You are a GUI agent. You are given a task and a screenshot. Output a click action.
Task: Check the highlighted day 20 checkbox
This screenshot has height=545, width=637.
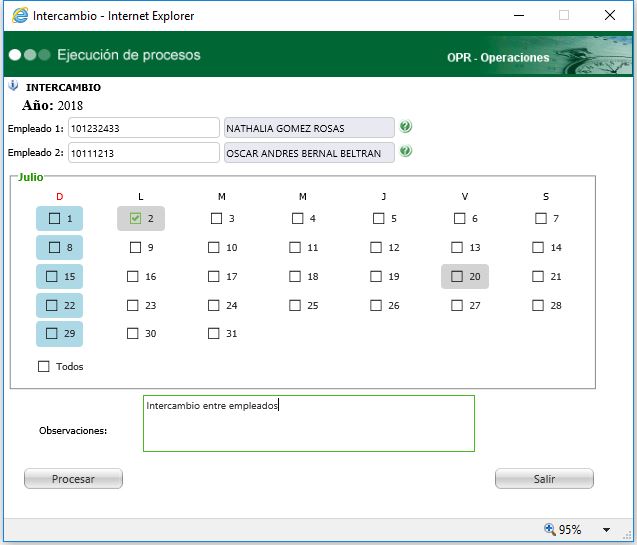tap(457, 277)
